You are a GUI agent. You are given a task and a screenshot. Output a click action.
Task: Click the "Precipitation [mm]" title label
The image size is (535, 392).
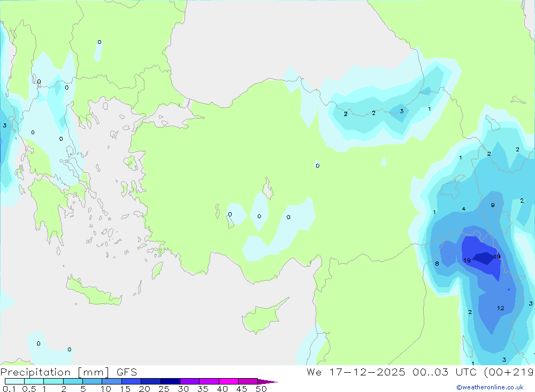pos(55,372)
